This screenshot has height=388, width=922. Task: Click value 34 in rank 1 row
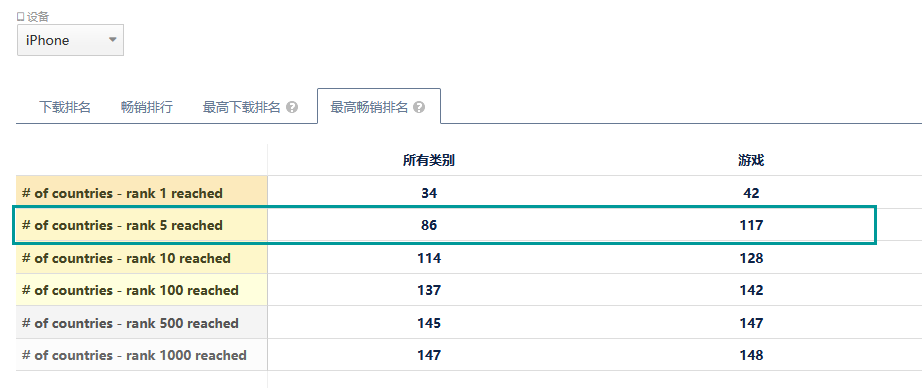click(x=429, y=193)
